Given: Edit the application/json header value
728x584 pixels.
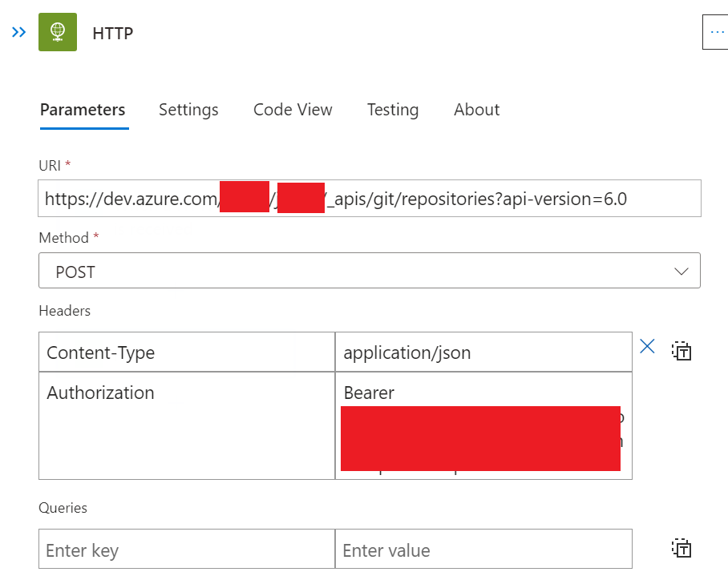Looking at the screenshot, I should (483, 352).
